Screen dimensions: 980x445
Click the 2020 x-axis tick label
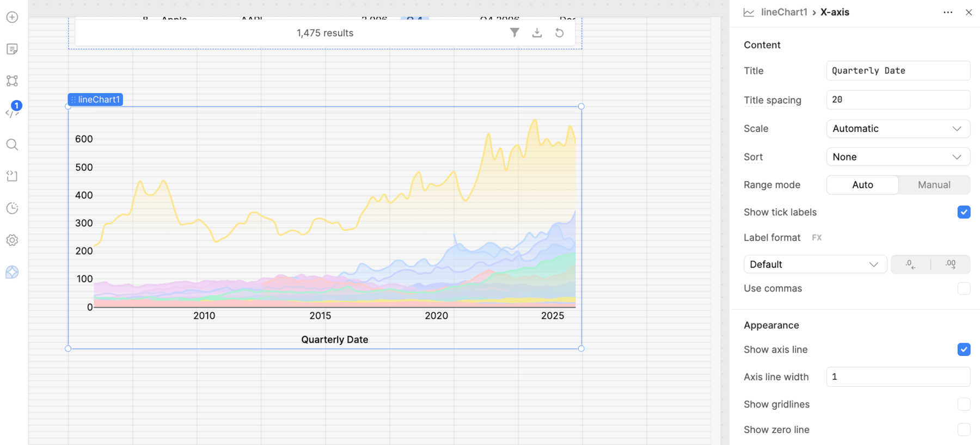(437, 316)
